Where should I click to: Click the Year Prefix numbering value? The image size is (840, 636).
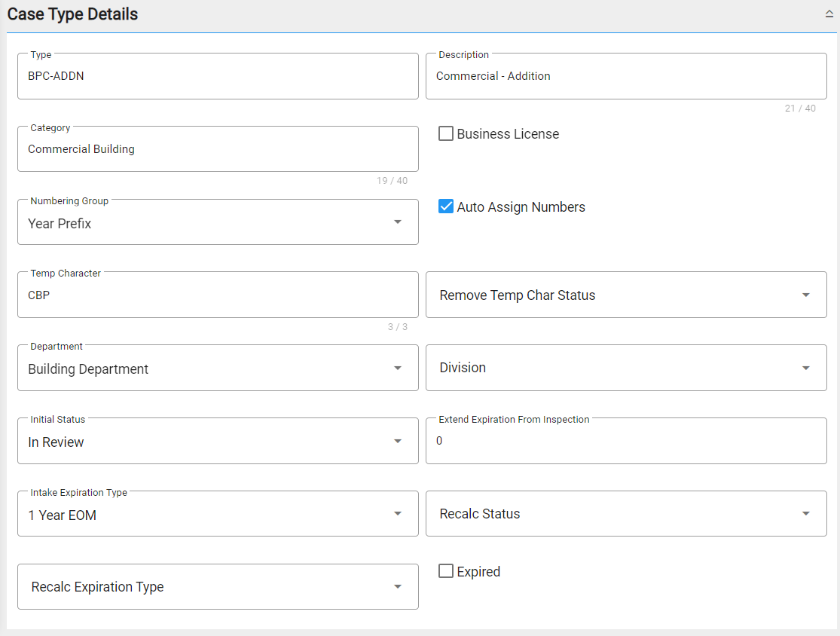[x=60, y=223]
